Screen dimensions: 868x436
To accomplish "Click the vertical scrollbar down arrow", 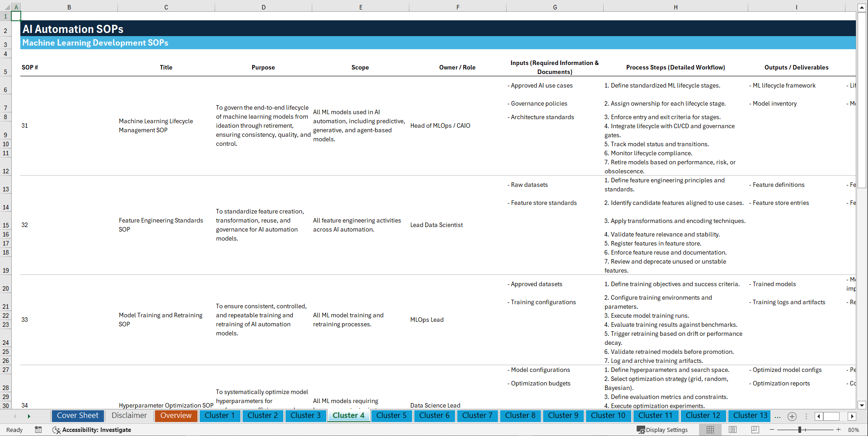I will point(862,405).
